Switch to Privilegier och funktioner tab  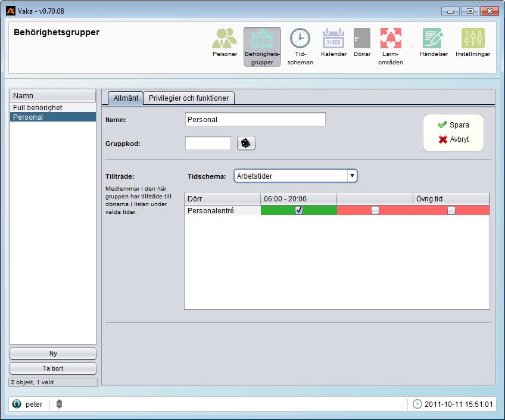pos(189,98)
